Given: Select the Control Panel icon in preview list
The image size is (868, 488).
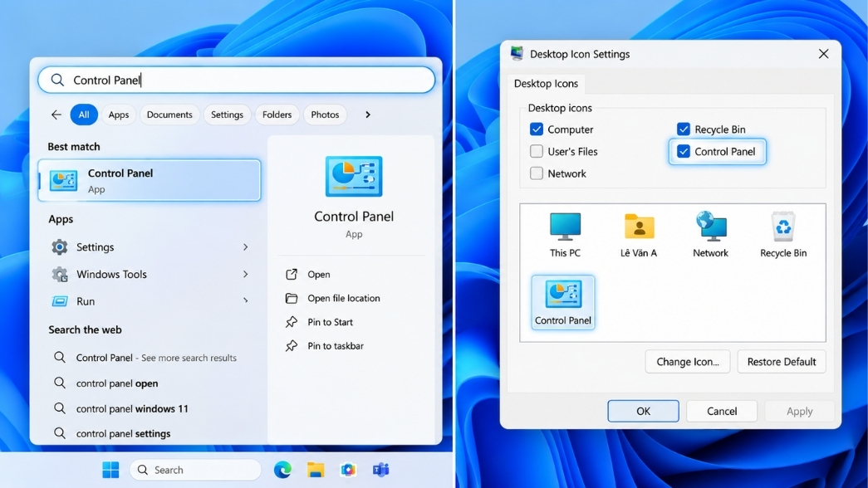Looking at the screenshot, I should pos(563,302).
